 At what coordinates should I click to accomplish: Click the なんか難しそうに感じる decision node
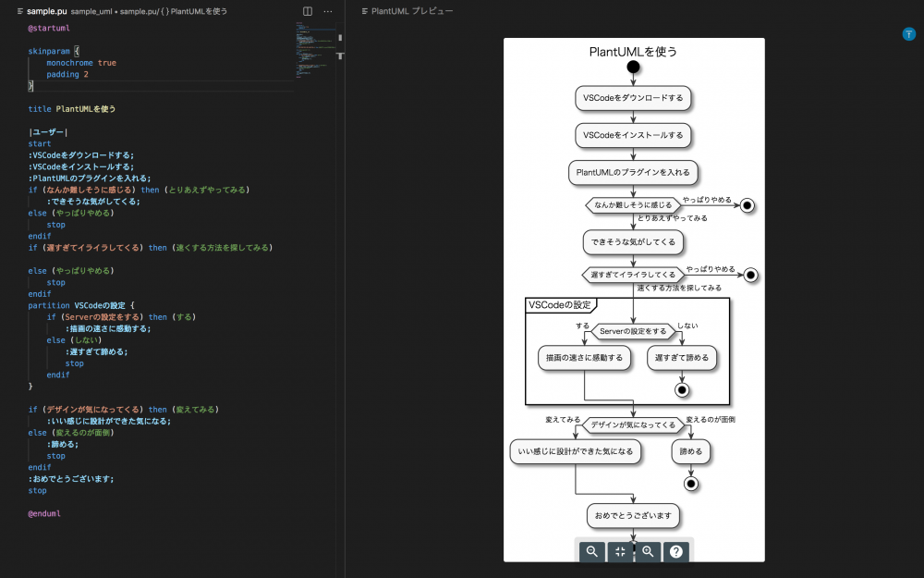tap(634, 205)
